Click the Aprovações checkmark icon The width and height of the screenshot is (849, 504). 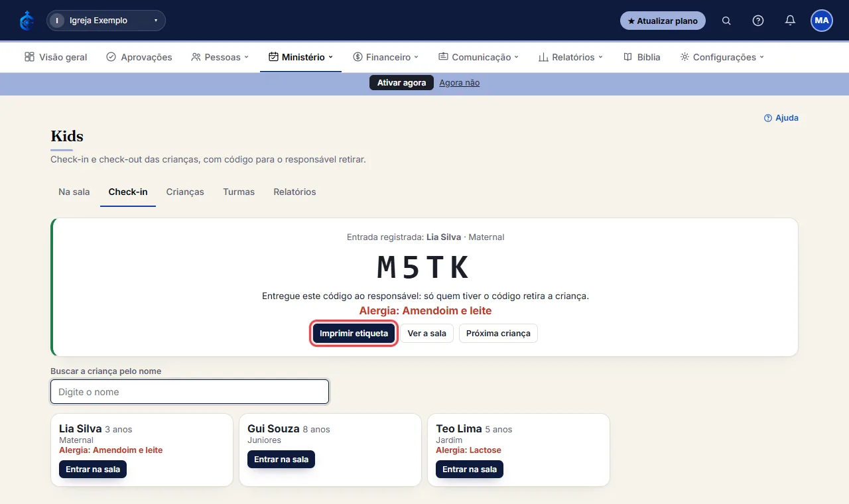pyautogui.click(x=111, y=57)
